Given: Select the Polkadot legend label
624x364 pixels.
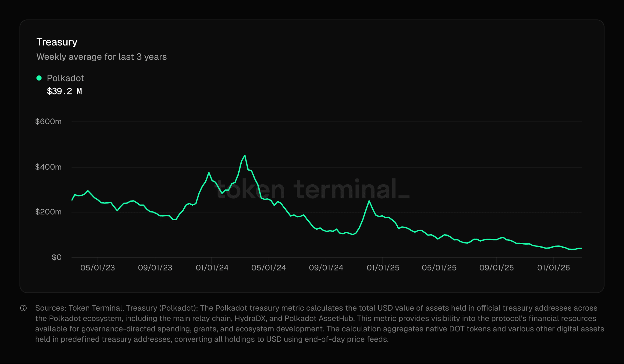Looking at the screenshot, I should tap(65, 78).
